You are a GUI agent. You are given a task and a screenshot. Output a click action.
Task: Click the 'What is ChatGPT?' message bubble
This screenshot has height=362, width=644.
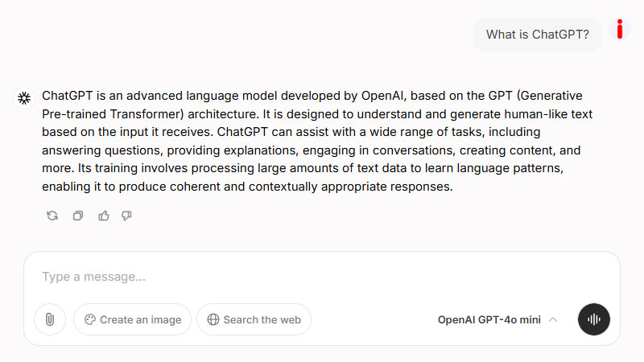pos(538,35)
